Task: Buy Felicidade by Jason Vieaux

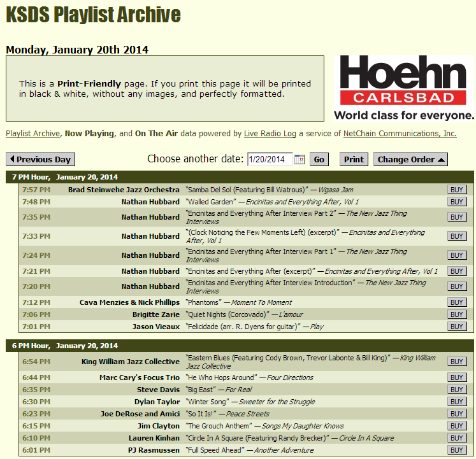Action: point(457,327)
